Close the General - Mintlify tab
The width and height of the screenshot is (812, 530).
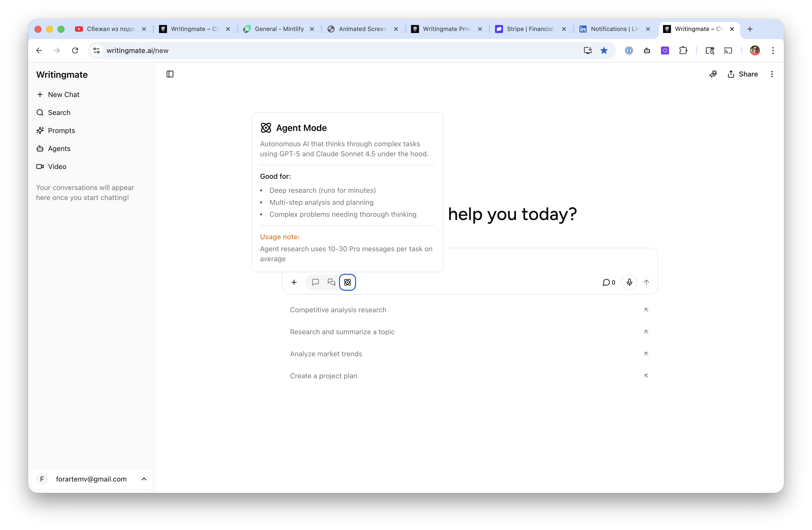pos(312,29)
